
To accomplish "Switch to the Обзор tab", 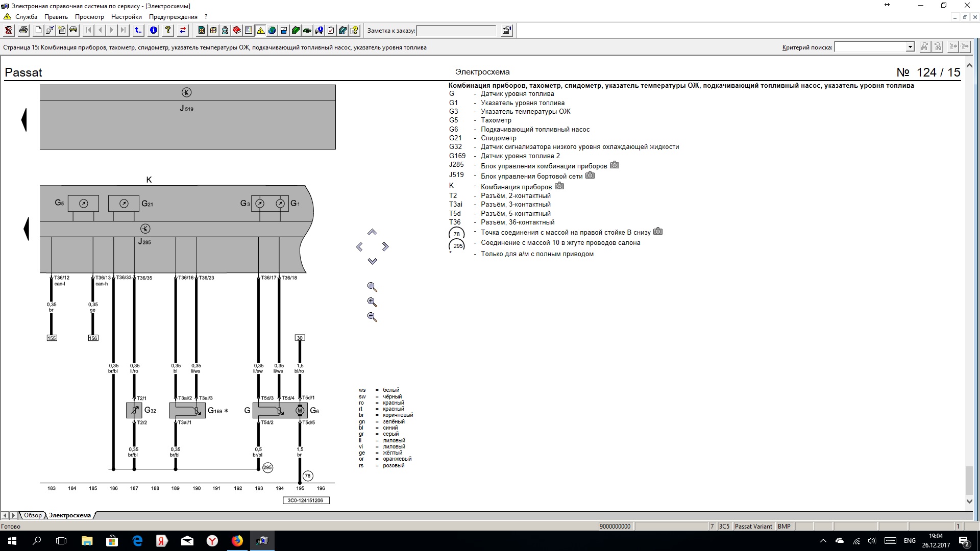I will click(33, 515).
